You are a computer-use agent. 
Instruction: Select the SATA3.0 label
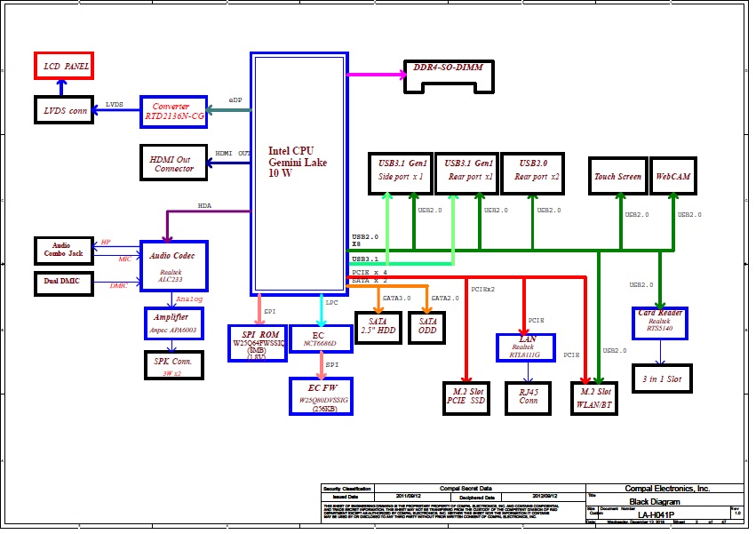point(397,299)
